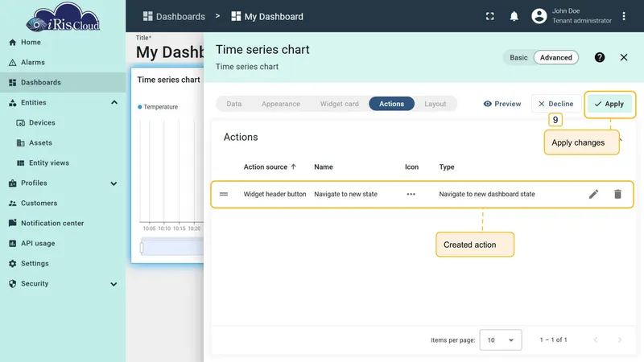644x362 pixels.
Task: Click the Profiles badge icon
Action: point(13,183)
